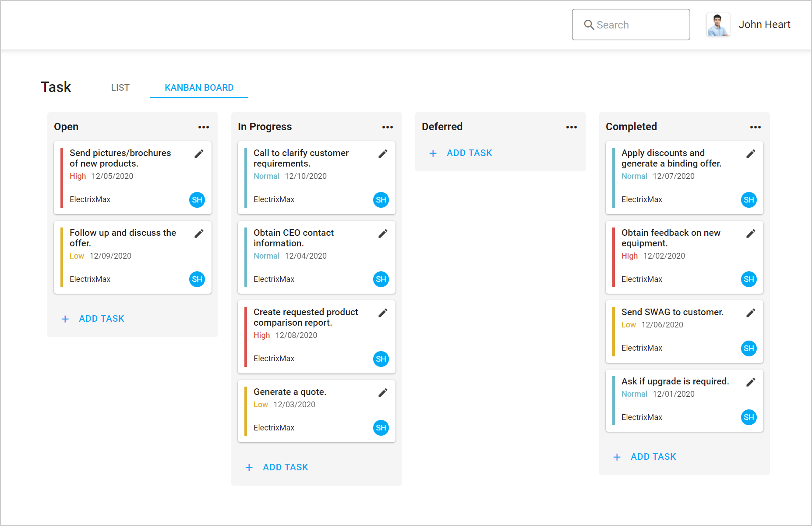The width and height of the screenshot is (812, 526).
Task: Add a task to the Deferred column
Action: tap(461, 153)
